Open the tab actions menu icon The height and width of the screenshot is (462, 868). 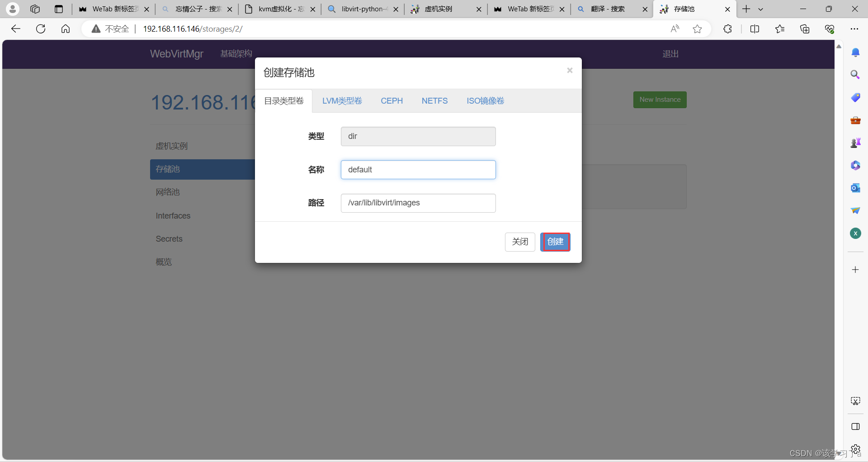pos(59,9)
